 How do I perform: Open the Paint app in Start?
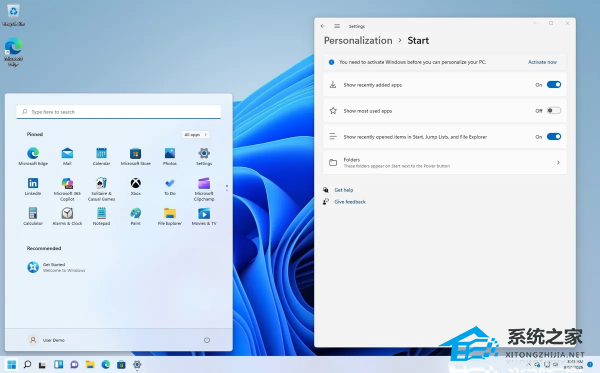[x=135, y=216]
